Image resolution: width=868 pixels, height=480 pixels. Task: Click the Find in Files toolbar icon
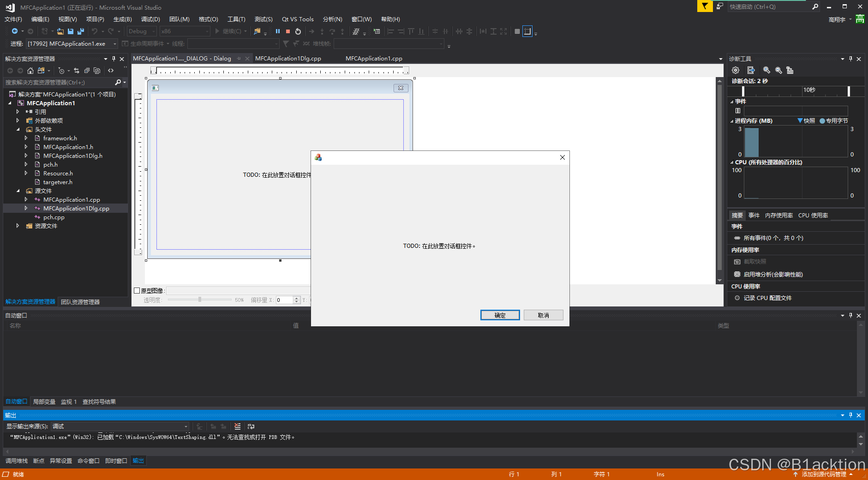[x=257, y=31]
